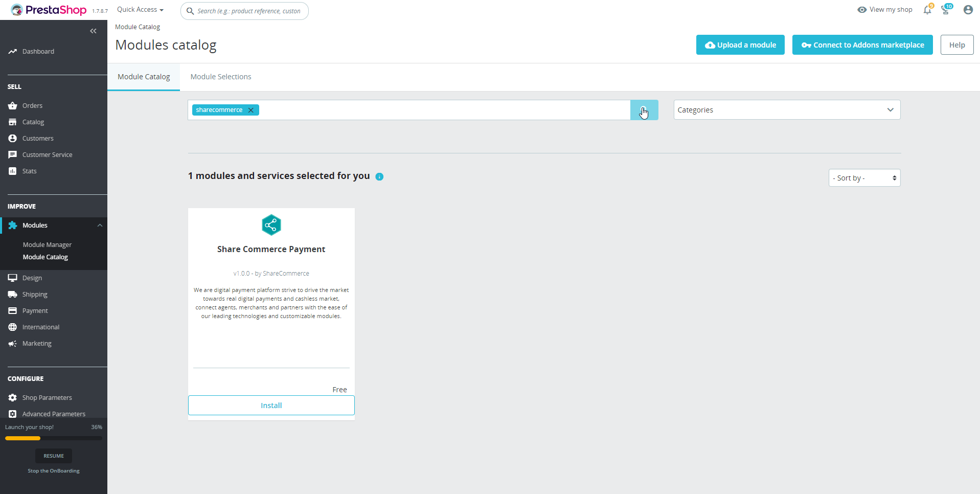Click Connect to Addons marketplace
Screen dimensions: 980x494
862,44
